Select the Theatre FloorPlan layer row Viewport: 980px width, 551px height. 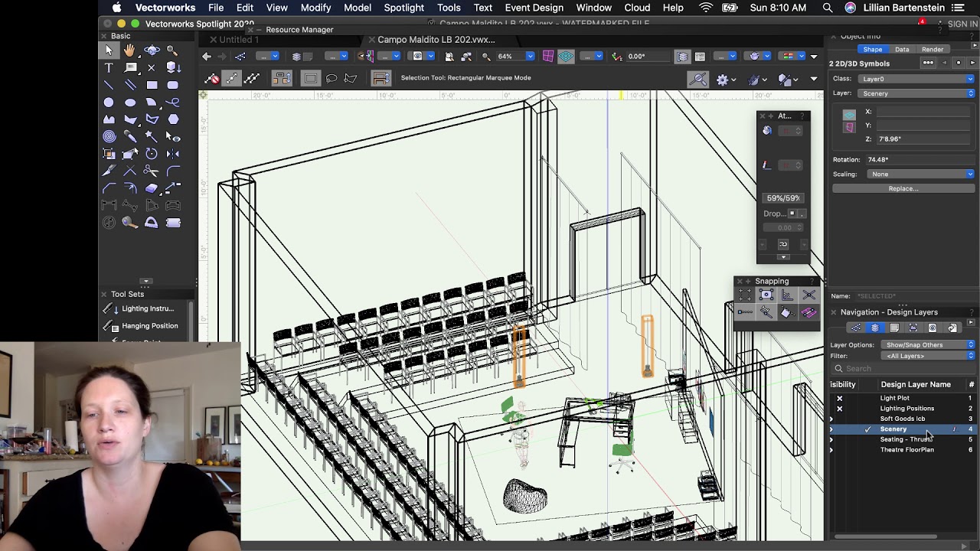coord(902,450)
